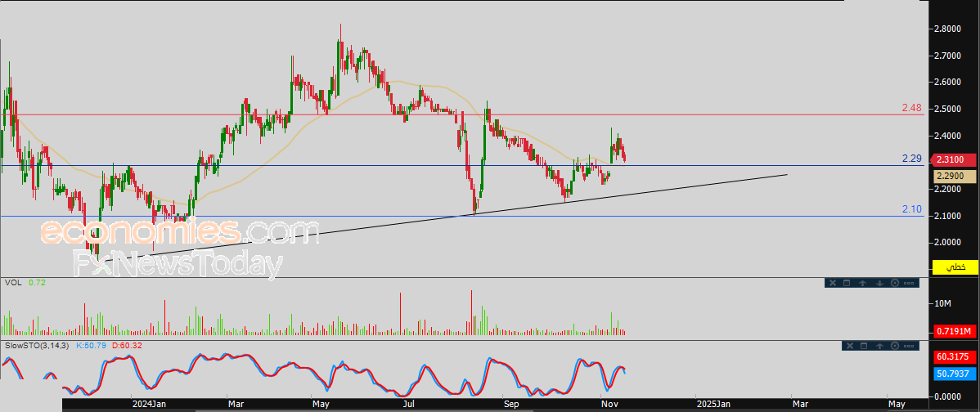Click the 60.3175 stochastic D tag
The image size is (980, 412).
[x=955, y=357]
